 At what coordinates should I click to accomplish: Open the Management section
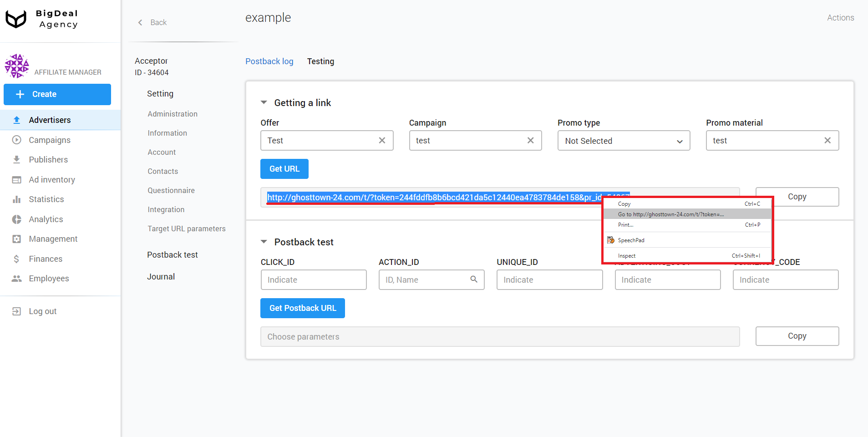53,239
